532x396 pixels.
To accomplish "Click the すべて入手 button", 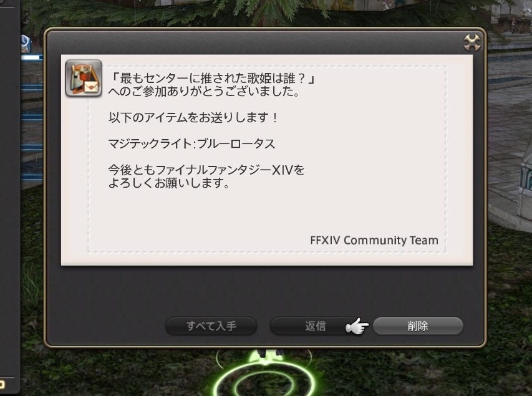I will (x=211, y=326).
